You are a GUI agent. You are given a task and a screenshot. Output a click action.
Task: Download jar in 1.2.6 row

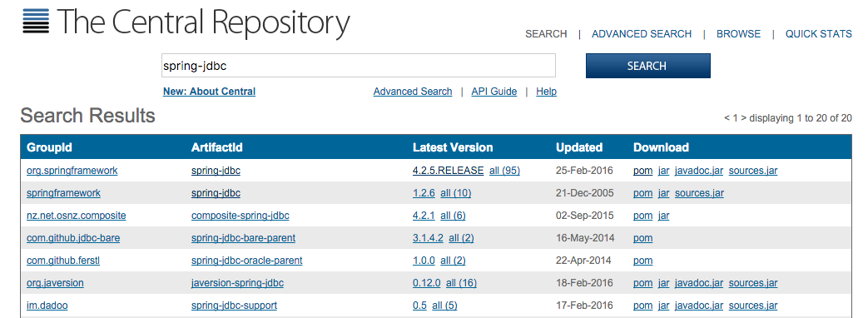(x=663, y=193)
